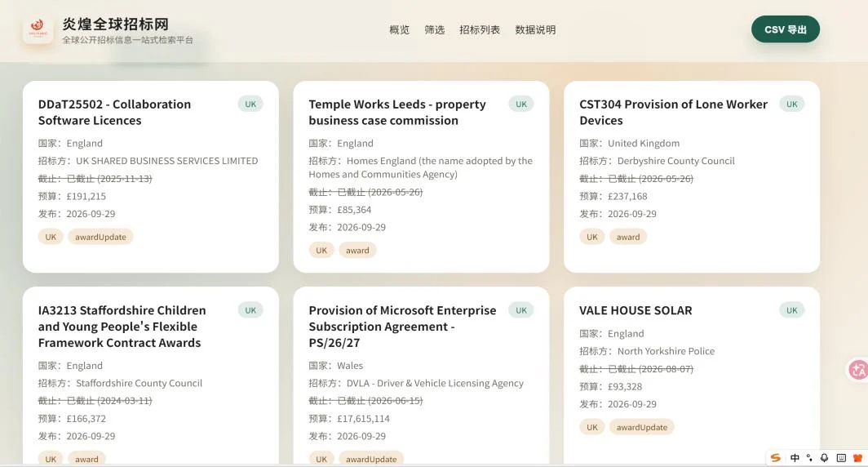
Task: Open the DDaT25502 Collaboration Software Licences tender
Action: pyautogui.click(x=114, y=113)
